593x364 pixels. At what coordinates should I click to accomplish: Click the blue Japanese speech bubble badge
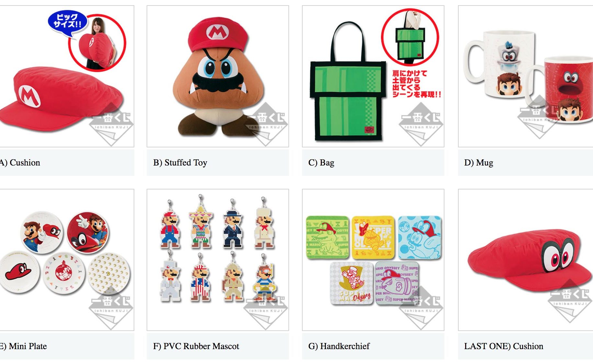68,21
